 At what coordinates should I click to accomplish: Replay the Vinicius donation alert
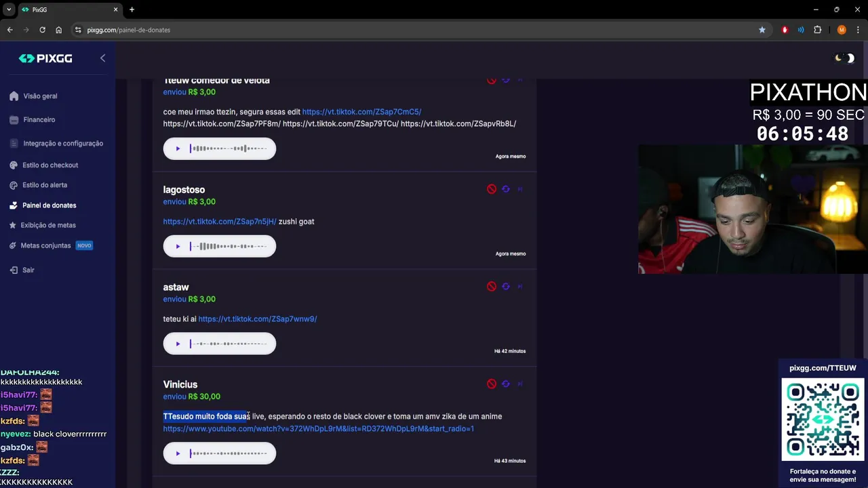coord(506,384)
